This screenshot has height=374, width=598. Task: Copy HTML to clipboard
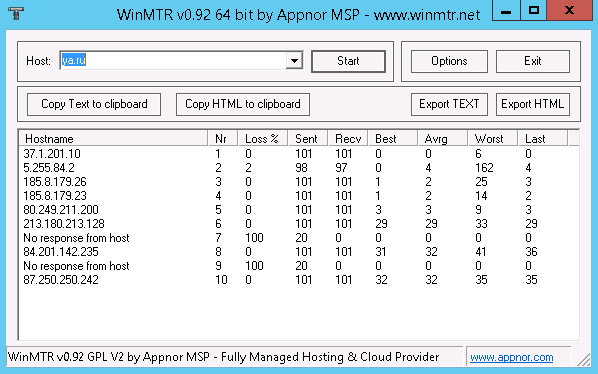(243, 104)
